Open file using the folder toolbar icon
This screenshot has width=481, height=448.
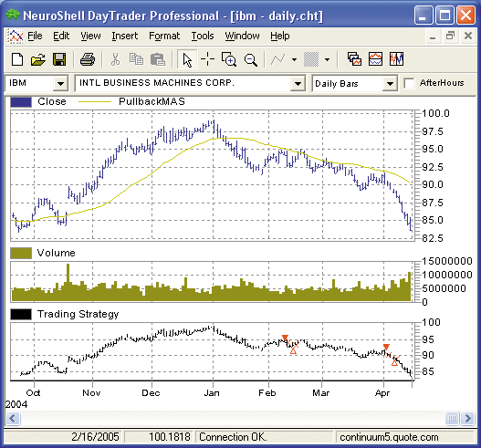coord(38,59)
